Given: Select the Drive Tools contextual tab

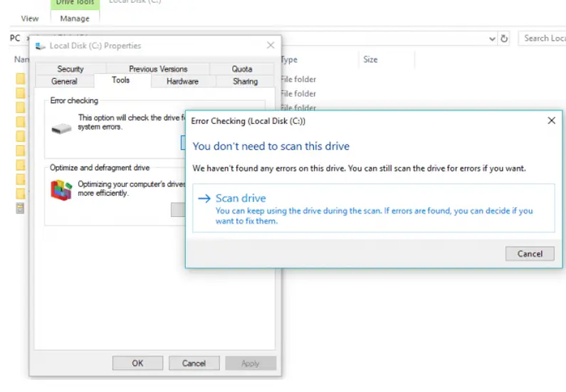Looking at the screenshot, I should point(75,4).
